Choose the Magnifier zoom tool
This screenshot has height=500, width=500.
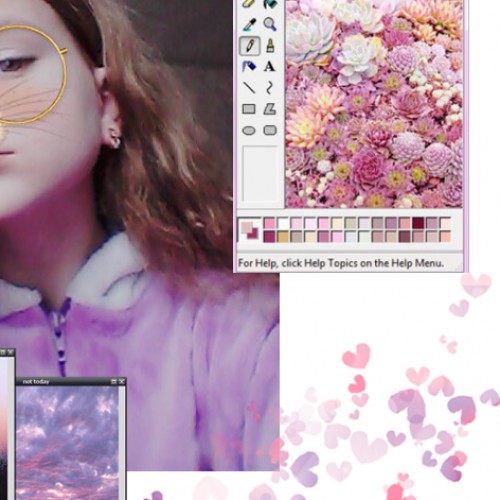point(270,24)
